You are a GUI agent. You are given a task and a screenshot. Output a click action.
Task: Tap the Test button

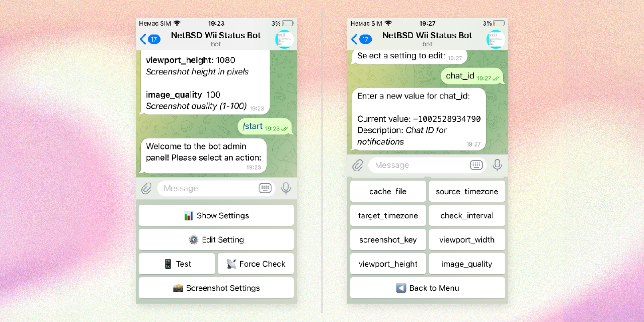(177, 264)
